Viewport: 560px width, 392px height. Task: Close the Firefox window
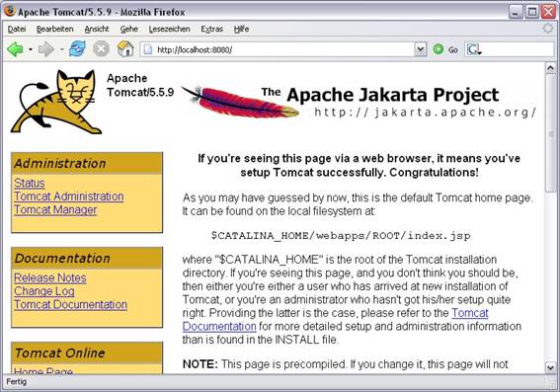coord(548,12)
